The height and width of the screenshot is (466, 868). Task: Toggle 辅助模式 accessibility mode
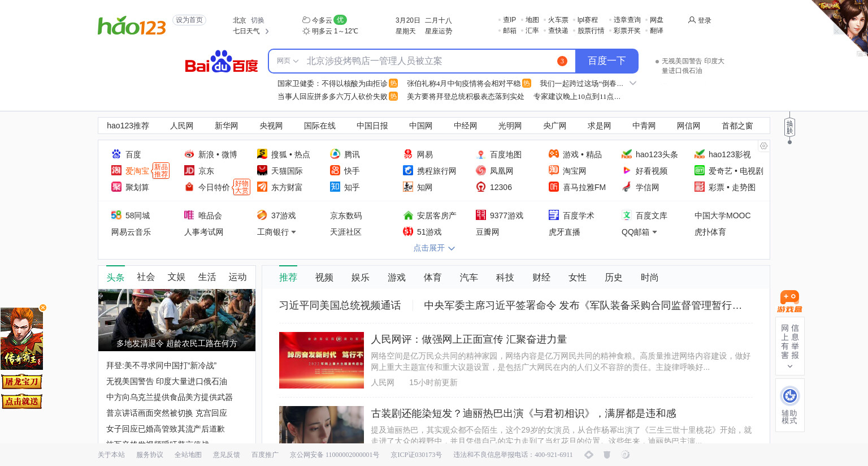pos(789,405)
